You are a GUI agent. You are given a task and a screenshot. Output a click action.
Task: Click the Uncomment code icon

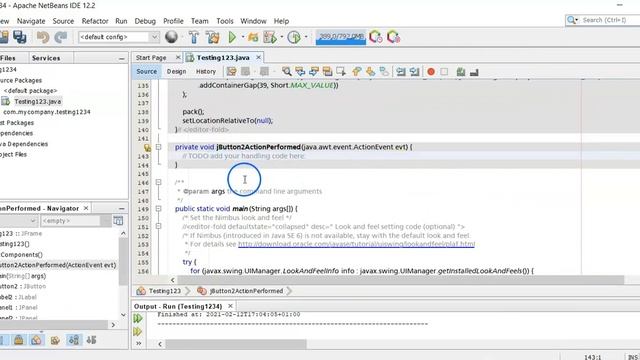click(474, 72)
